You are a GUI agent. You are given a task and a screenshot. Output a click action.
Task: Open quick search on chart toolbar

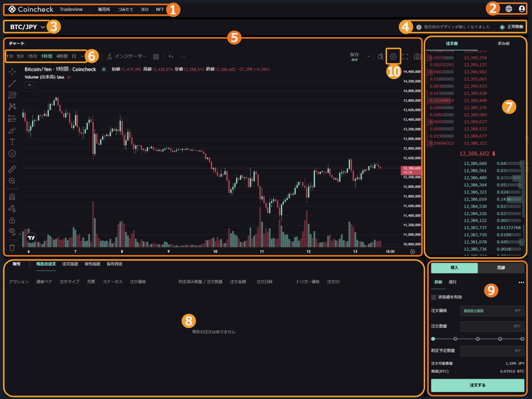(380, 56)
